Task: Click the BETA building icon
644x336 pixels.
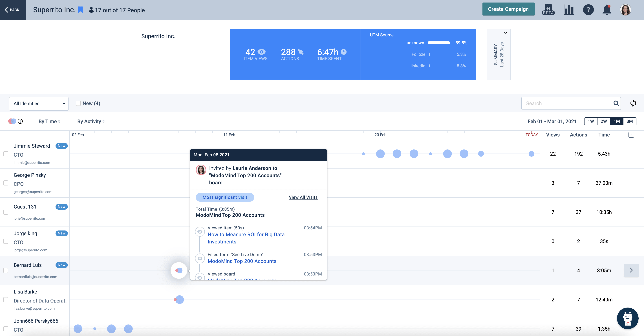Action: [548, 10]
